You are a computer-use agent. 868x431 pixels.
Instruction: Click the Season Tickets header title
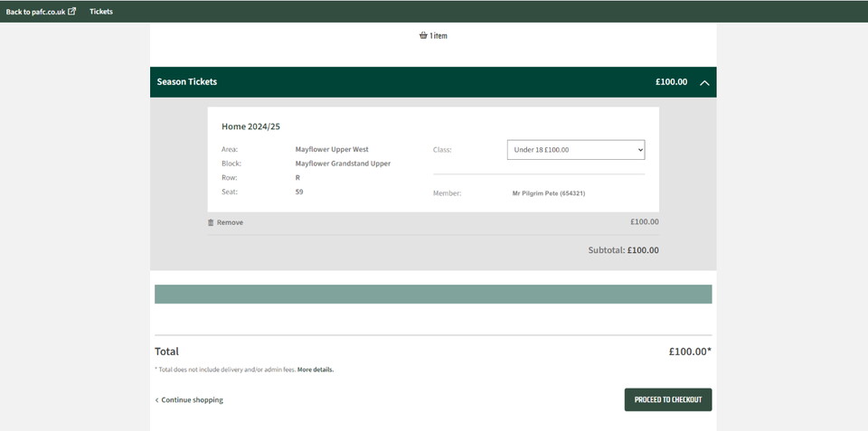pos(187,82)
